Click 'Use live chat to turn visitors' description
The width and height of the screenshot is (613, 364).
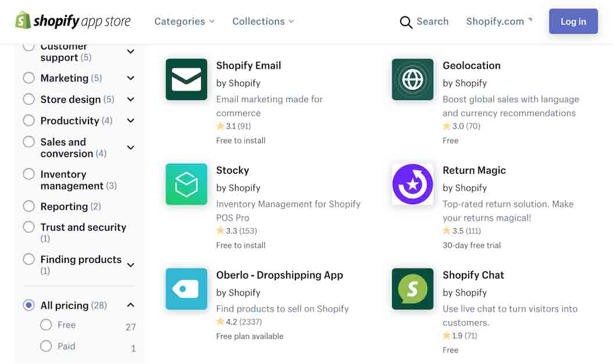coord(510,316)
